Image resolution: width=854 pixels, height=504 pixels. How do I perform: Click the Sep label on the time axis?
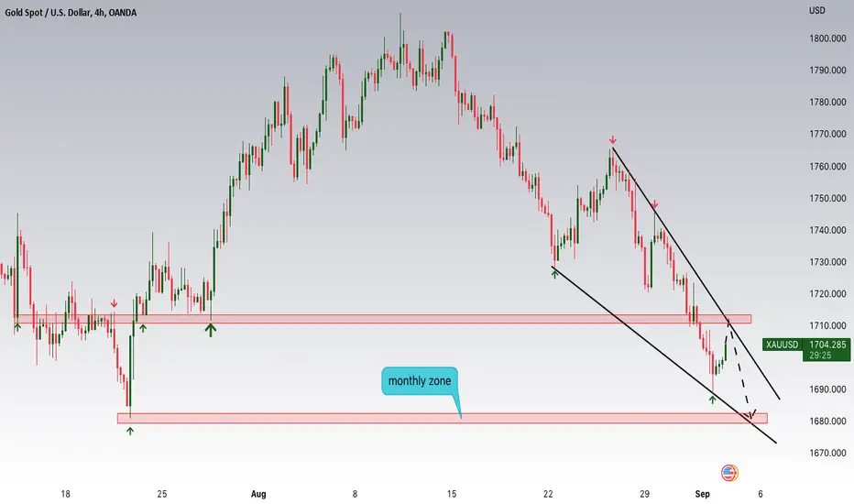703,494
